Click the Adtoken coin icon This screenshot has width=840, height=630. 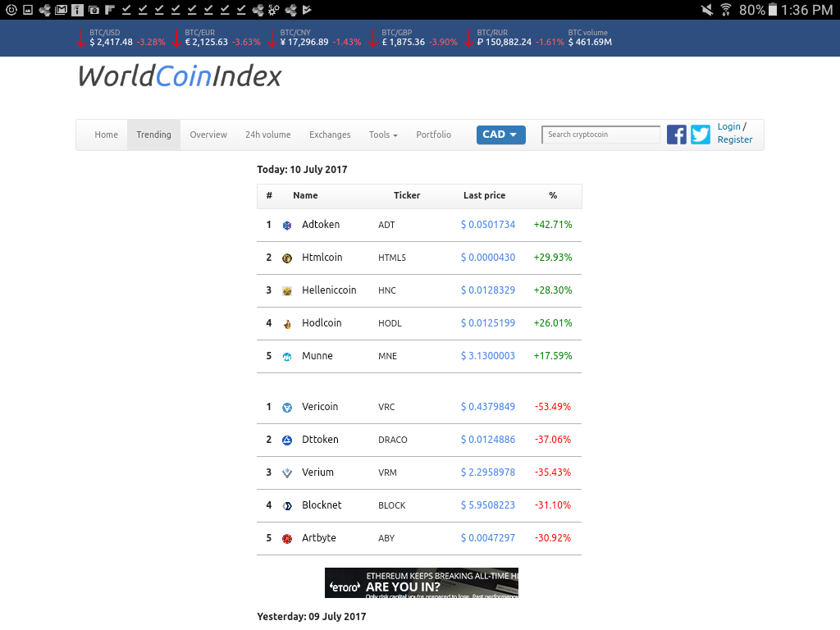click(287, 226)
